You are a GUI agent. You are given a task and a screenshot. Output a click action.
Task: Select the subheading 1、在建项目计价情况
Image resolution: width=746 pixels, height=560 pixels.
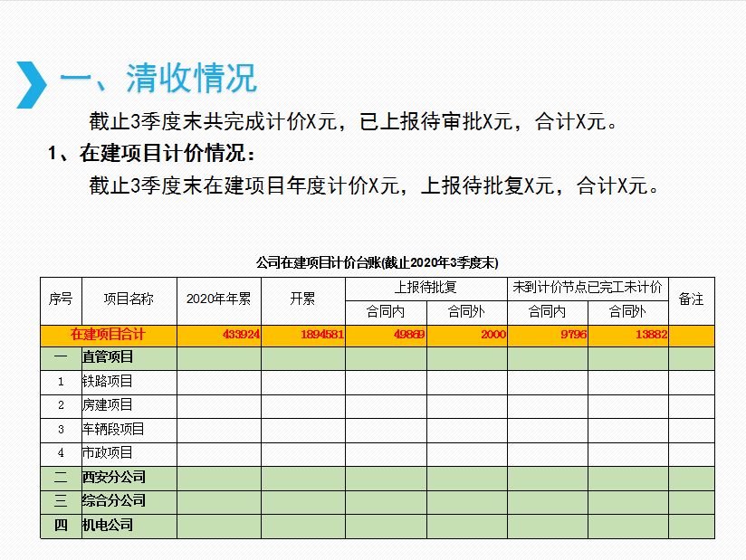tap(151, 153)
